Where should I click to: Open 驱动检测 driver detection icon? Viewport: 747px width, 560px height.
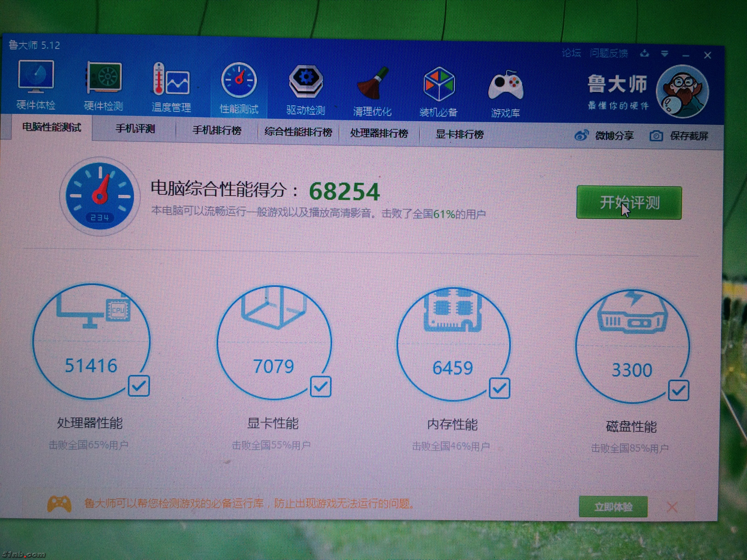306,82
